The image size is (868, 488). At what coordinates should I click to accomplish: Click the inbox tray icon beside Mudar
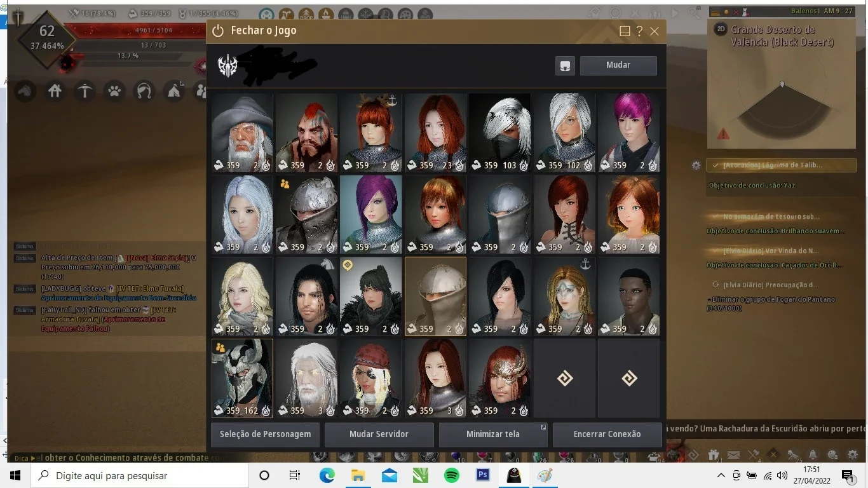pyautogui.click(x=565, y=65)
